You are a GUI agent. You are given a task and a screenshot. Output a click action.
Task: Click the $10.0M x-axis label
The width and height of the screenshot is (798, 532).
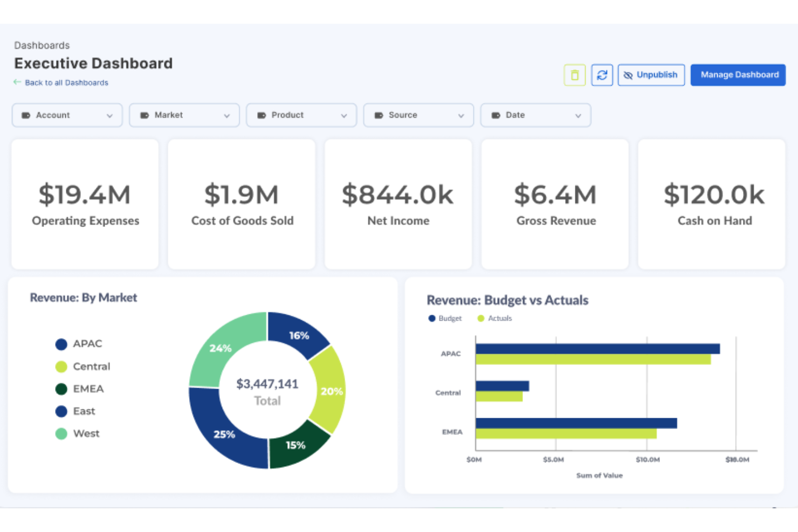648,460
